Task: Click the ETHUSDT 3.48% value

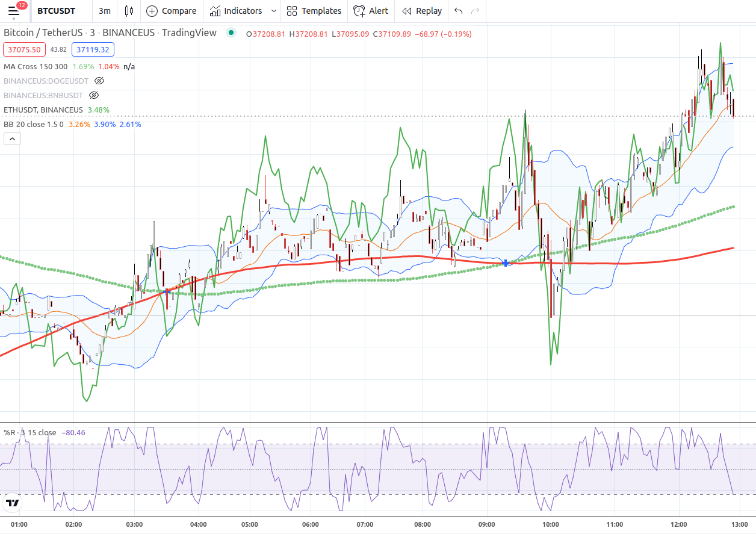Action: (99, 110)
